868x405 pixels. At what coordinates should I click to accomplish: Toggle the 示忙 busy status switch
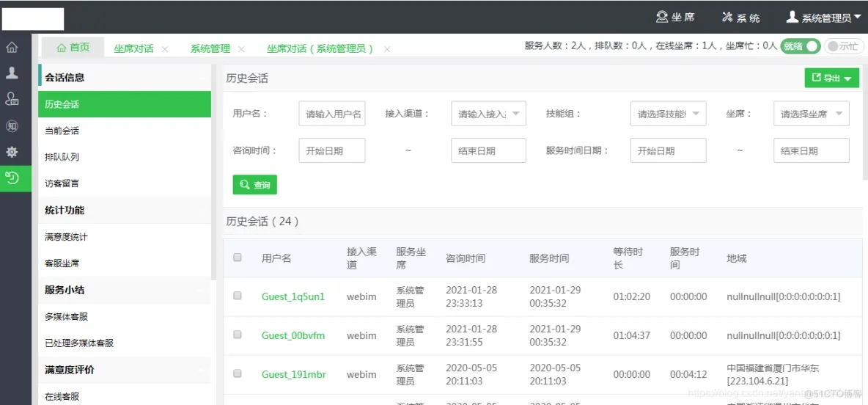(844, 46)
